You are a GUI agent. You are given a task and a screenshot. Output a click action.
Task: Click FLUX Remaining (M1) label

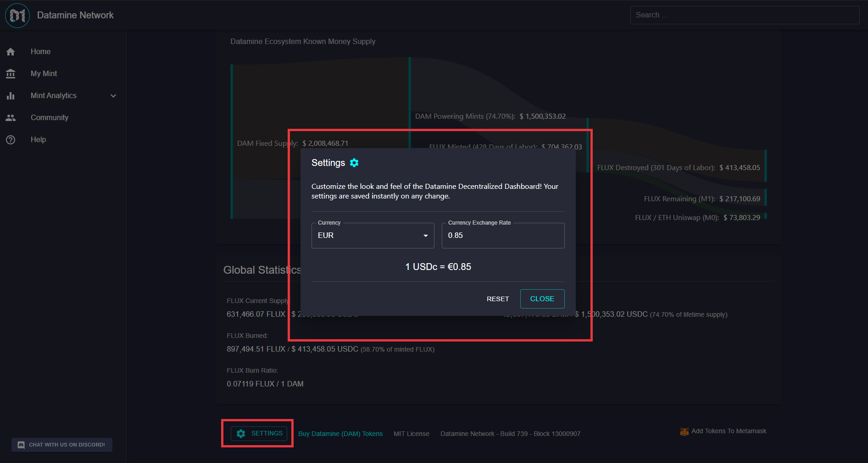[679, 199]
